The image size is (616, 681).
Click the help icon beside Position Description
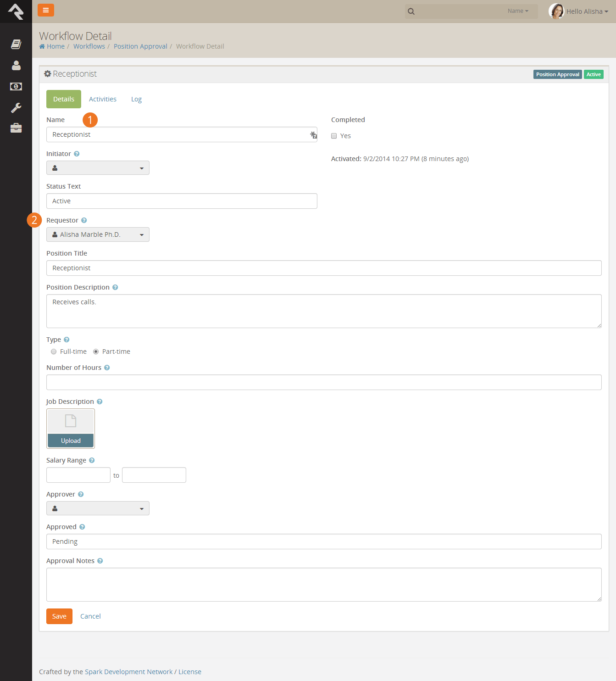(115, 287)
